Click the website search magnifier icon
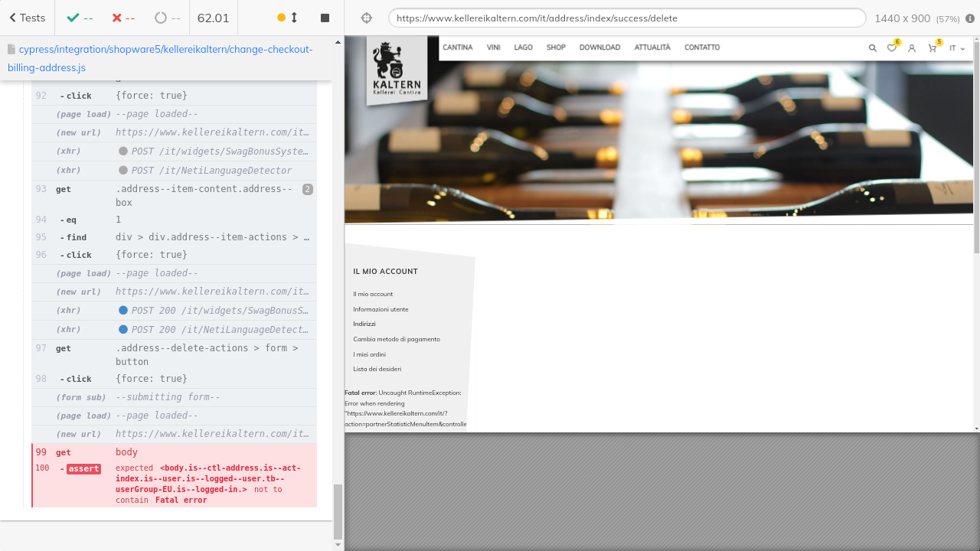The height and width of the screenshot is (551, 980). click(872, 48)
